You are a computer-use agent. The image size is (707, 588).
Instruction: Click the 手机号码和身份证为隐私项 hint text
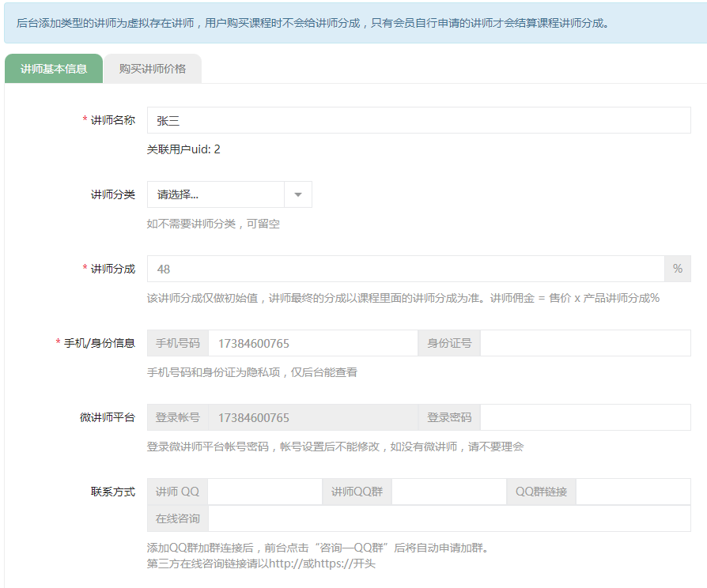(x=252, y=372)
